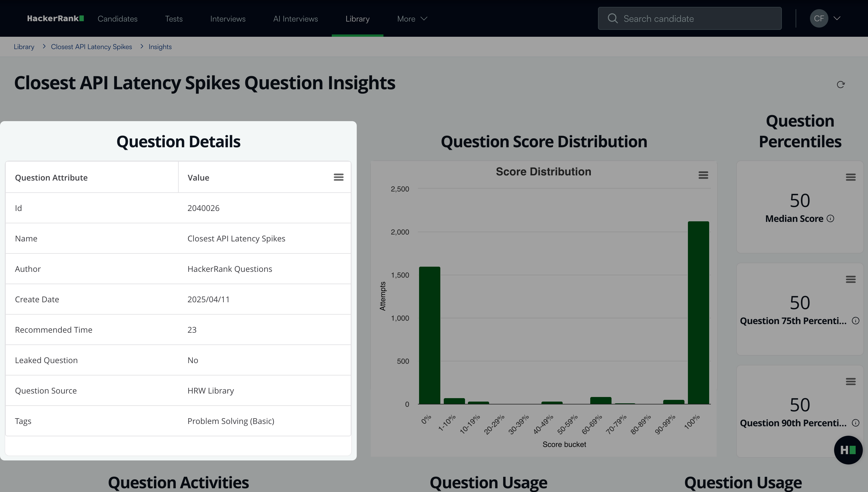Click the Question 90th Percentile info icon
Image resolution: width=868 pixels, height=492 pixels.
(x=855, y=423)
